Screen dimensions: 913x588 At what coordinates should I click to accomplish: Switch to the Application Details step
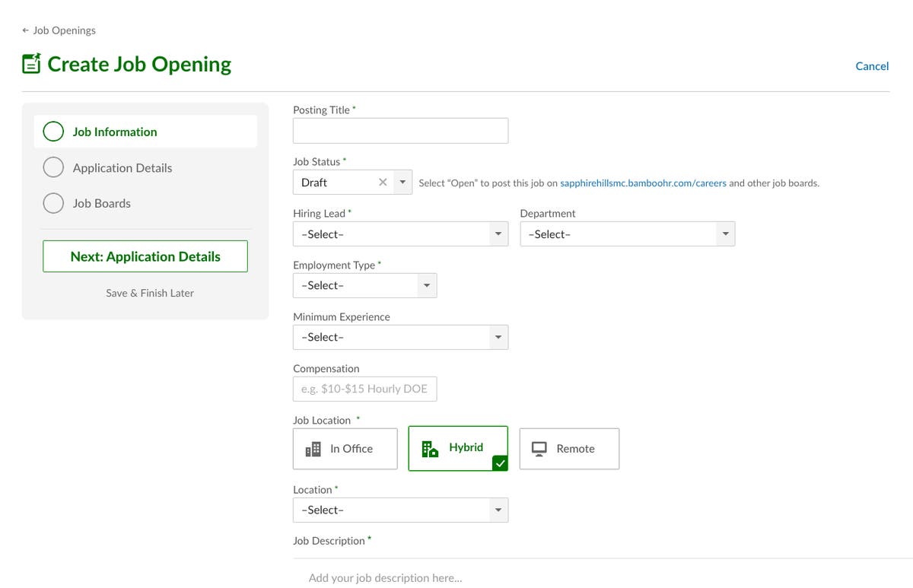[x=53, y=167]
